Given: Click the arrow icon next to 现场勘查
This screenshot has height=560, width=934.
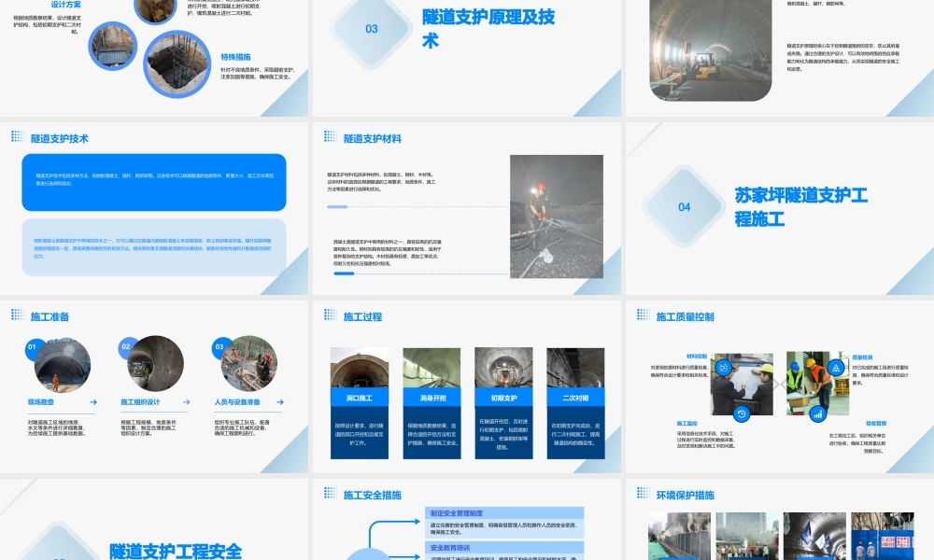Looking at the screenshot, I should point(93,402).
